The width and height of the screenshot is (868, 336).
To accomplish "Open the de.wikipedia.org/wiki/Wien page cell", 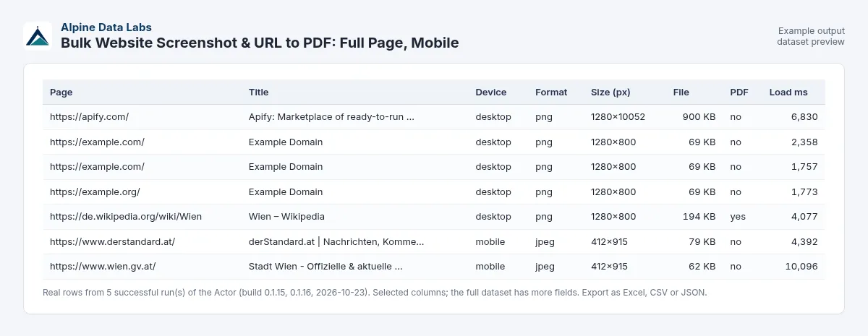I will (126, 217).
